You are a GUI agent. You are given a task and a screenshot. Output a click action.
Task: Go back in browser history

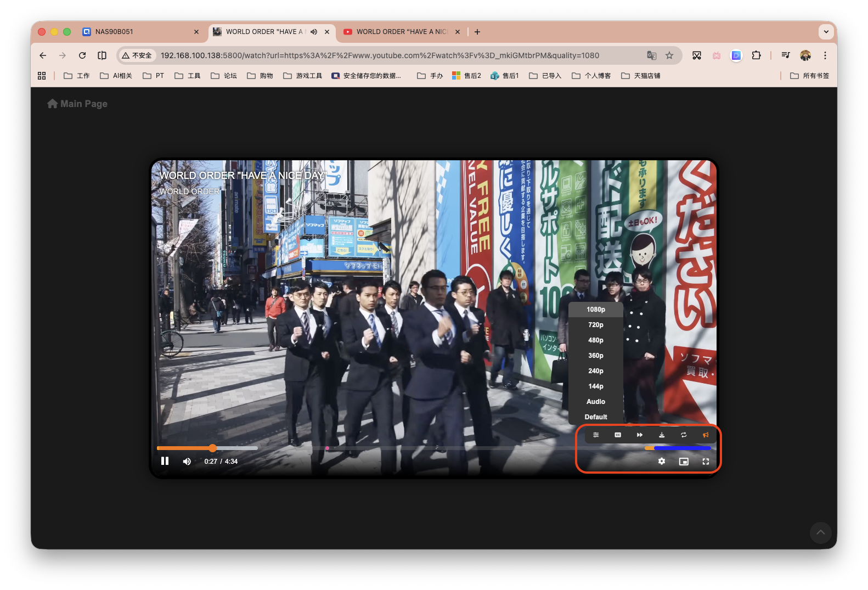(x=43, y=55)
